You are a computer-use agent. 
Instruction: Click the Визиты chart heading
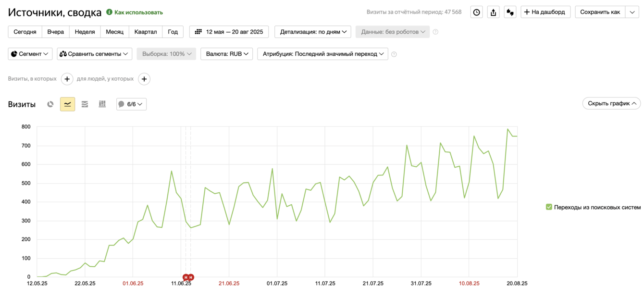coord(22,104)
